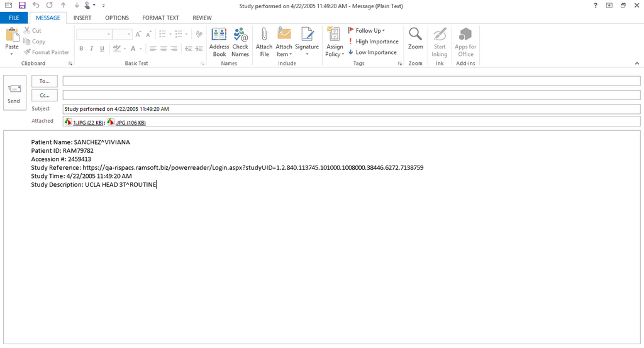Viewport: 644px width, 348px height.
Task: Click the Attach File paperclip icon
Action: coord(264,35)
